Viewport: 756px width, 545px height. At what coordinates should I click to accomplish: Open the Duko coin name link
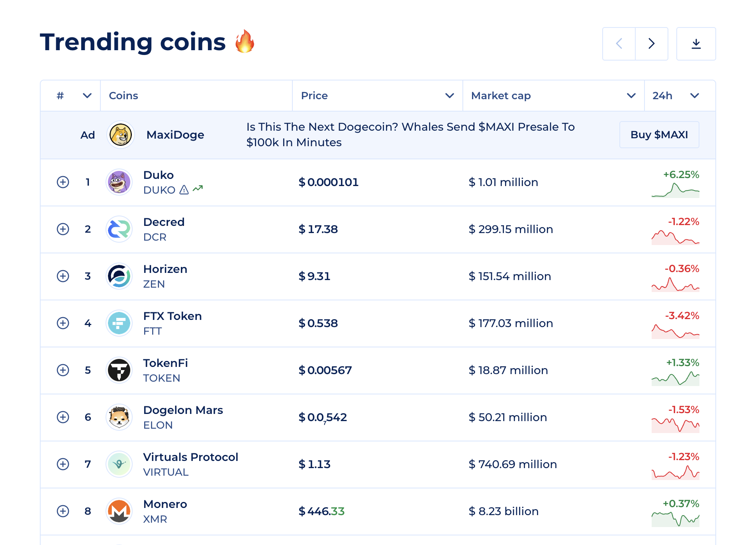click(159, 175)
